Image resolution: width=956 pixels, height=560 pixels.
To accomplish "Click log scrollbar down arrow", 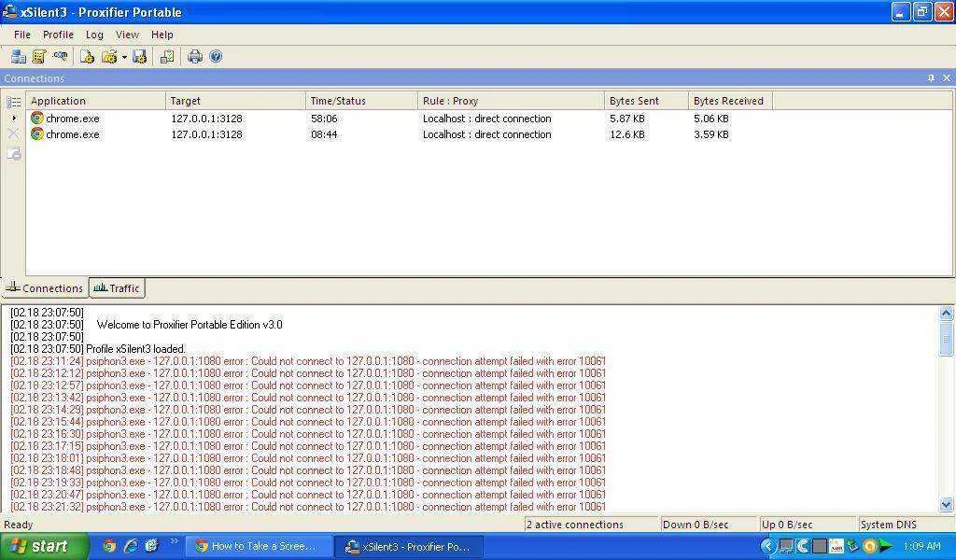I will (x=947, y=505).
